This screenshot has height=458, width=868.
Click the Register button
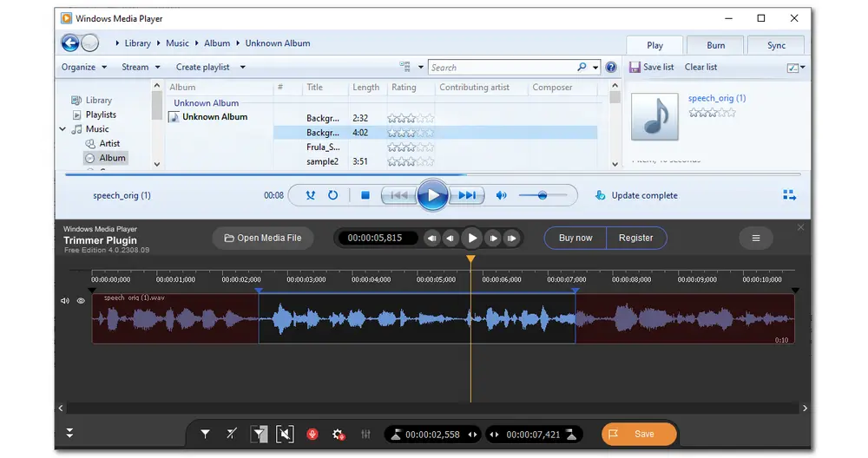636,238
